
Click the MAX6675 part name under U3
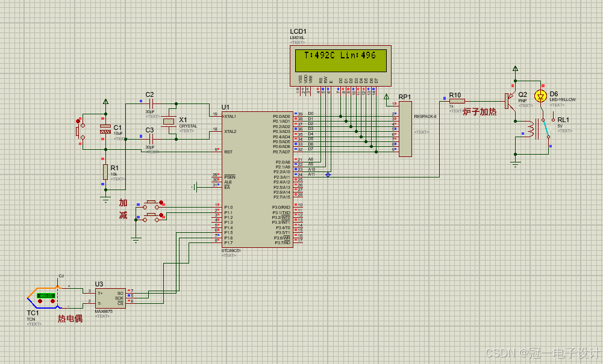point(104,312)
